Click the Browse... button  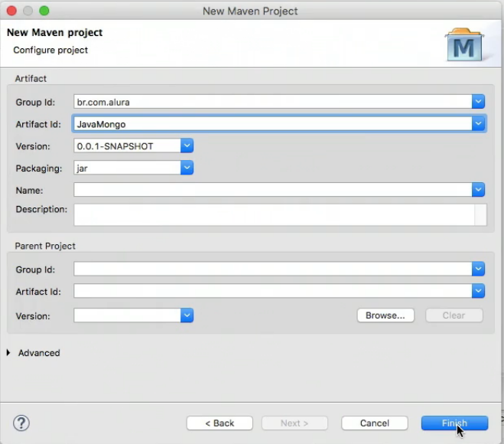pyautogui.click(x=385, y=315)
